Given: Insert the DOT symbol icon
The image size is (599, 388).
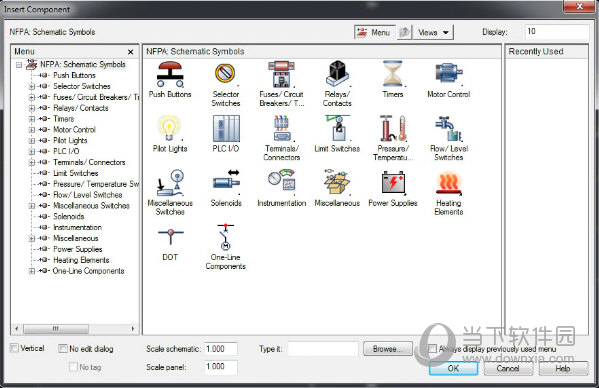Looking at the screenshot, I should point(170,237).
